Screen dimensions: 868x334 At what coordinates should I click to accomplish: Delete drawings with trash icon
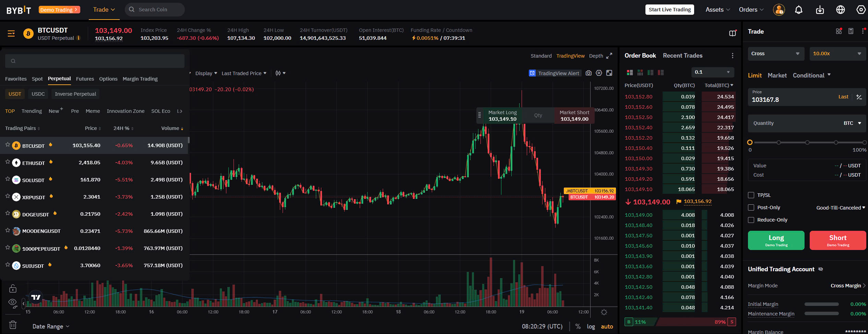click(x=13, y=324)
